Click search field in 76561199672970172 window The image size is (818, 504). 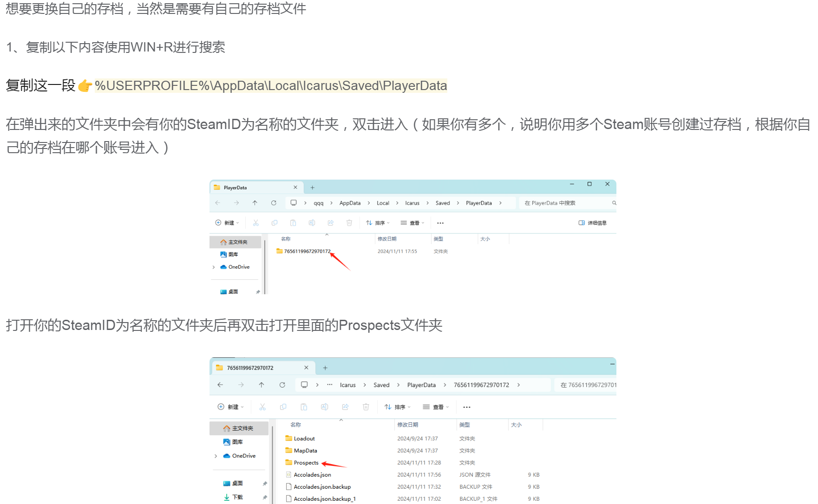click(585, 385)
